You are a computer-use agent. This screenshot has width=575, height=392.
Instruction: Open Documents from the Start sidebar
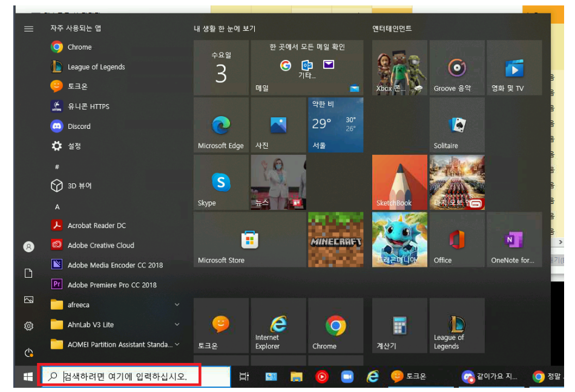click(x=28, y=273)
